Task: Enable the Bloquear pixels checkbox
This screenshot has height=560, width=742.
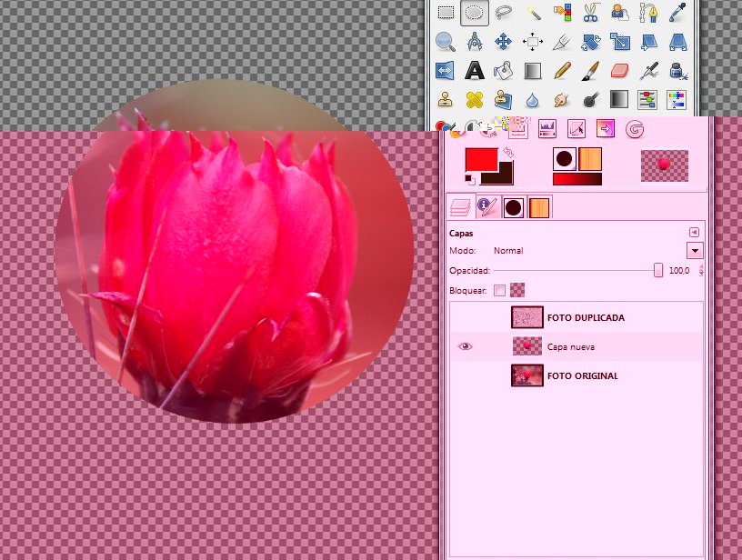Action: pos(499,291)
